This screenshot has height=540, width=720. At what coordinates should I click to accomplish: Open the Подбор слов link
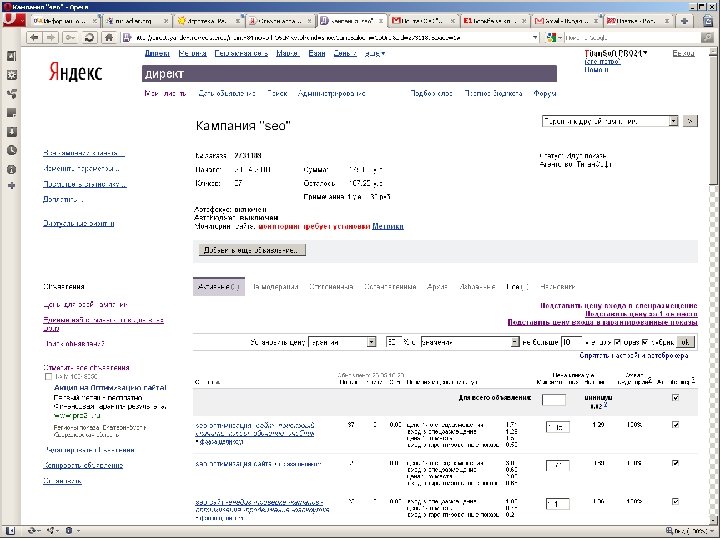click(x=431, y=93)
